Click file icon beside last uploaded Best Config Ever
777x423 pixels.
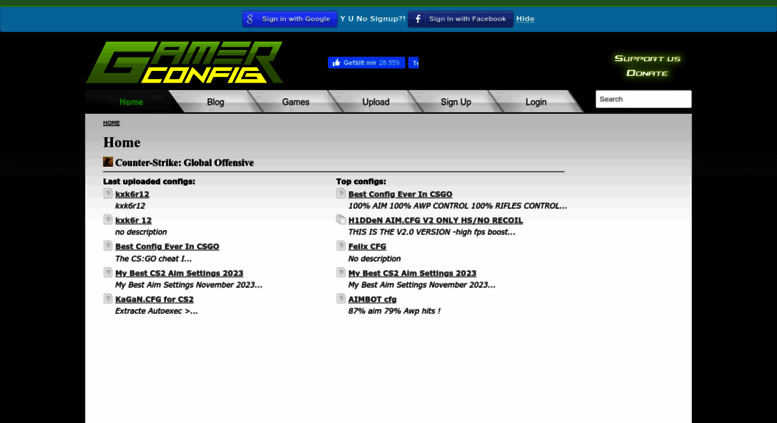point(108,246)
